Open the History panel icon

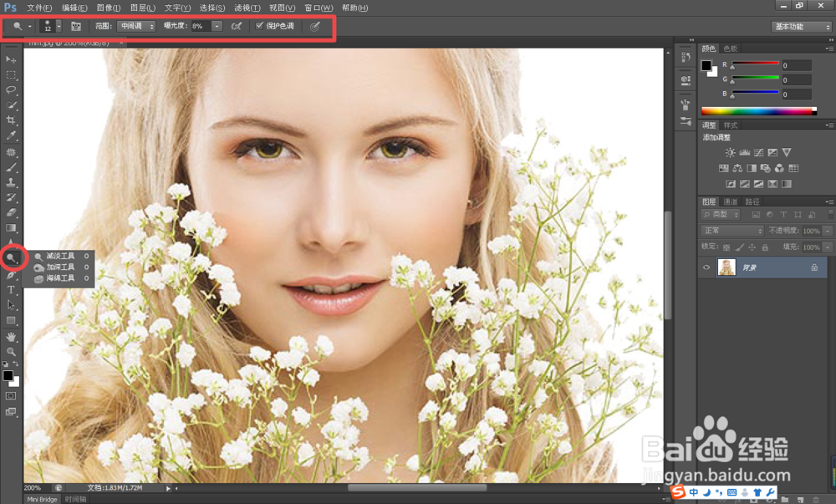click(686, 57)
